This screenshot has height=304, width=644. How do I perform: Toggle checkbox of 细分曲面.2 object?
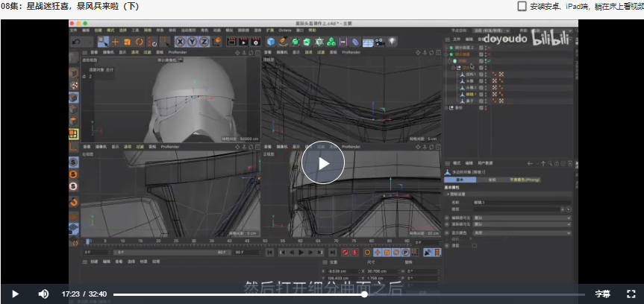pyautogui.click(x=481, y=48)
